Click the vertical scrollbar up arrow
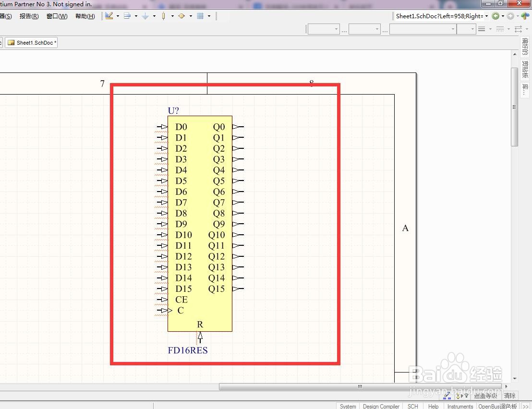 click(x=514, y=54)
